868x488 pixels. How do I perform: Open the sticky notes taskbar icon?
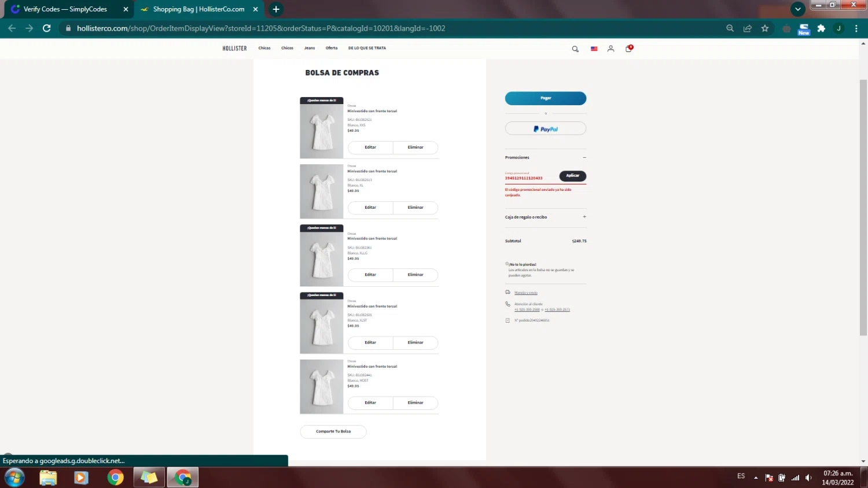(149, 478)
